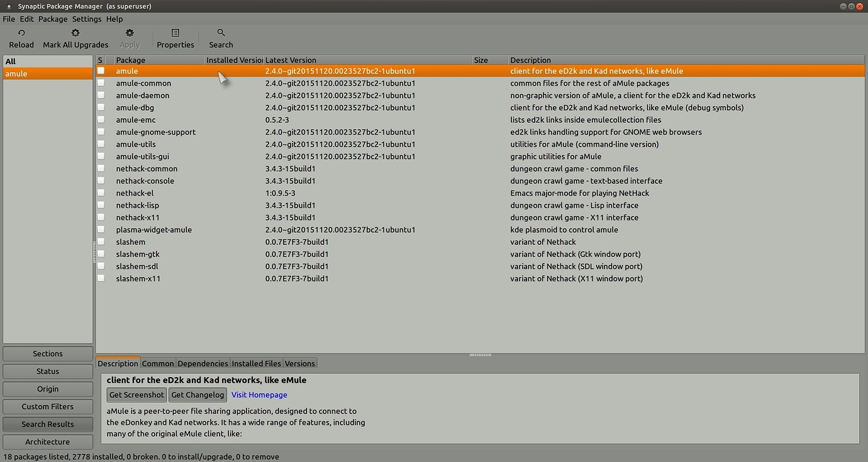Open the Edit menu

tap(26, 19)
